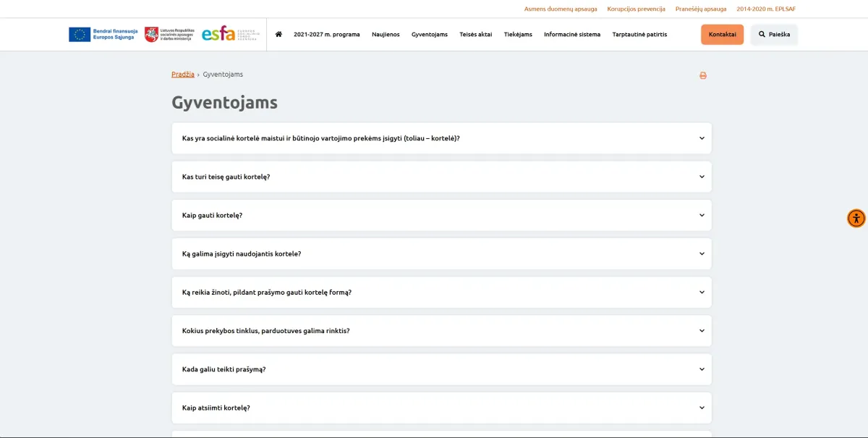Image resolution: width=868 pixels, height=438 pixels.
Task: Open the '2014-2020 m. EPLSAF' link
Action: pos(766,9)
